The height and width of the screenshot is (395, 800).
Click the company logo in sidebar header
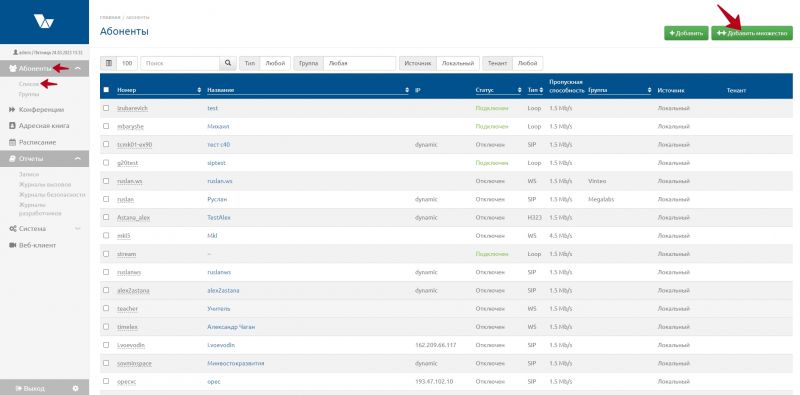pos(44,21)
